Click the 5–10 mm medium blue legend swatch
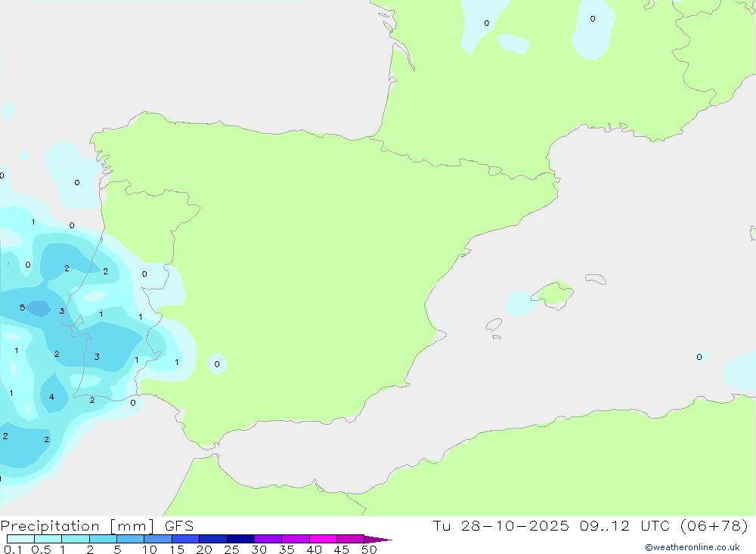Viewport: 756px width, 554px height. coord(130,539)
